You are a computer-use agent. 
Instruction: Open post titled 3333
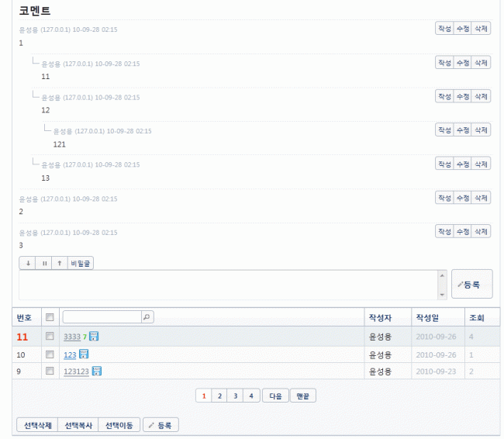pos(72,337)
